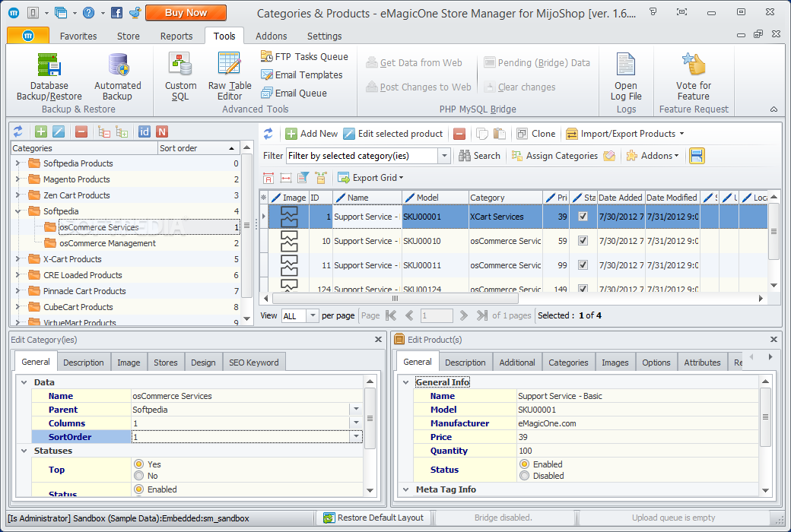791x532 pixels.
Task: Open product Attributes tab
Action: pos(702,362)
